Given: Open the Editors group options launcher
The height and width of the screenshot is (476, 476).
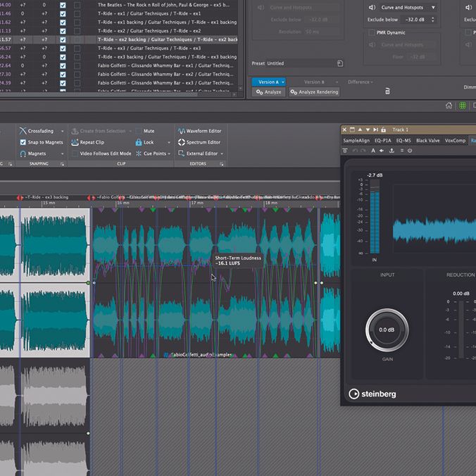Looking at the screenshot, I should point(222,164).
